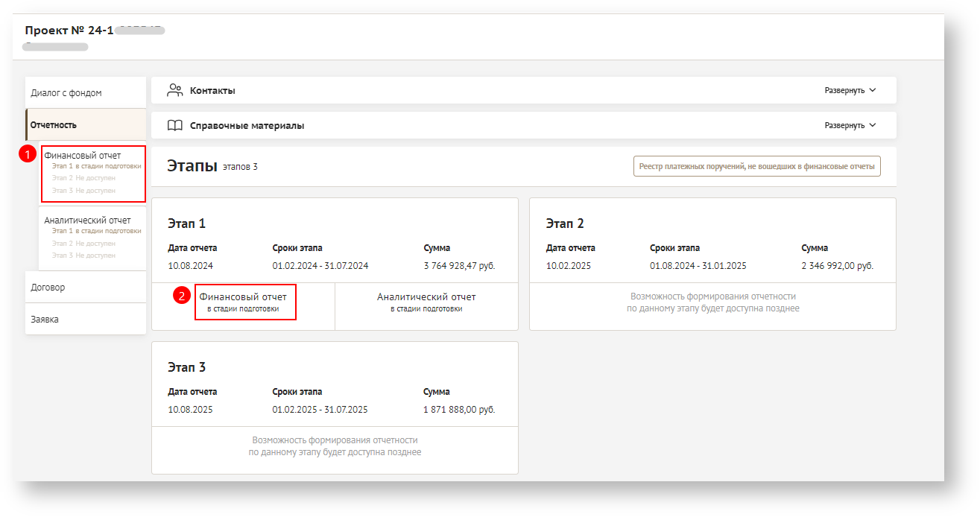Image resolution: width=980 pixels, height=517 pixels.
Task: Select Отчетность in the left sidebar
Action: (x=54, y=124)
